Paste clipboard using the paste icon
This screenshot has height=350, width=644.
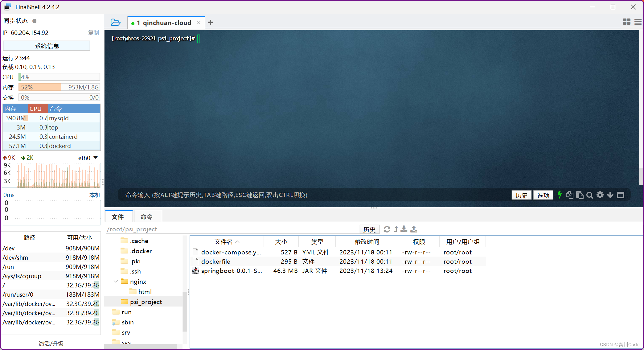tap(580, 195)
